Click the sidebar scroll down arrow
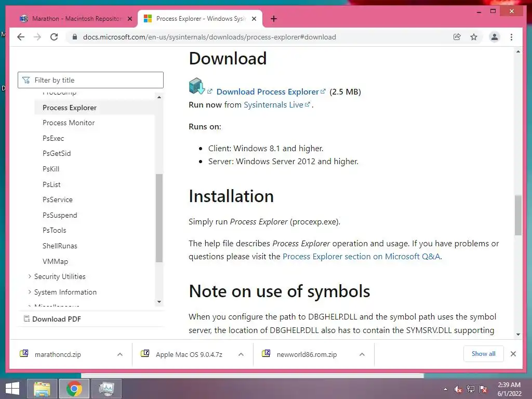This screenshot has height=399, width=532. pos(159,302)
